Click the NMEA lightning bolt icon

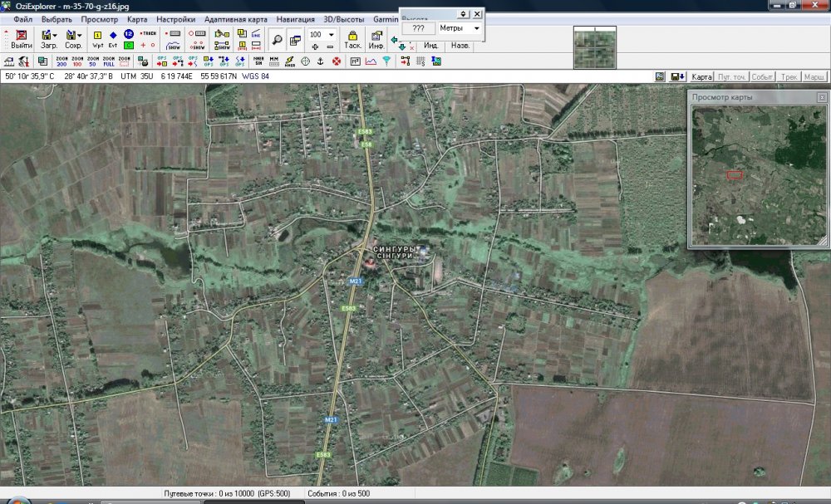289,61
